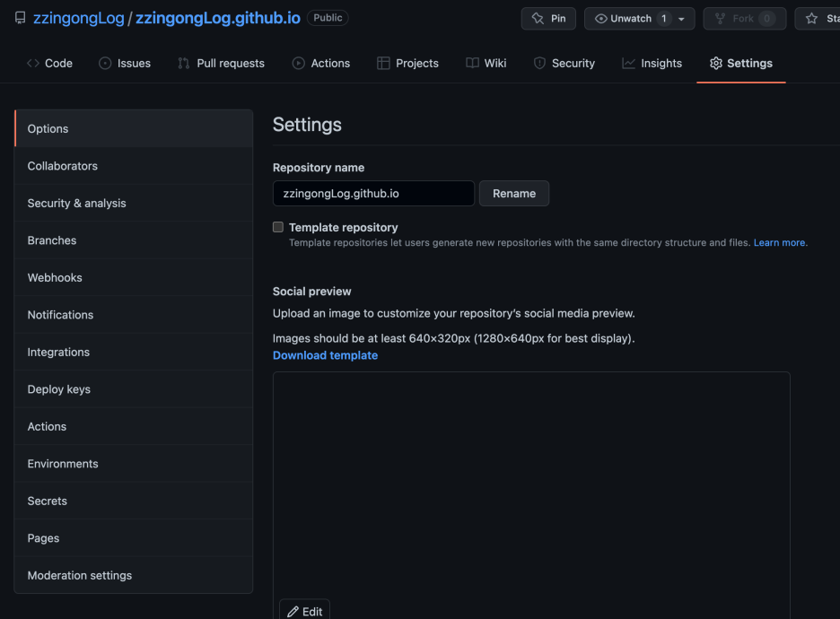This screenshot has width=840, height=619.
Task: Click the repository book icon beside zzingongLog
Action: (20, 18)
